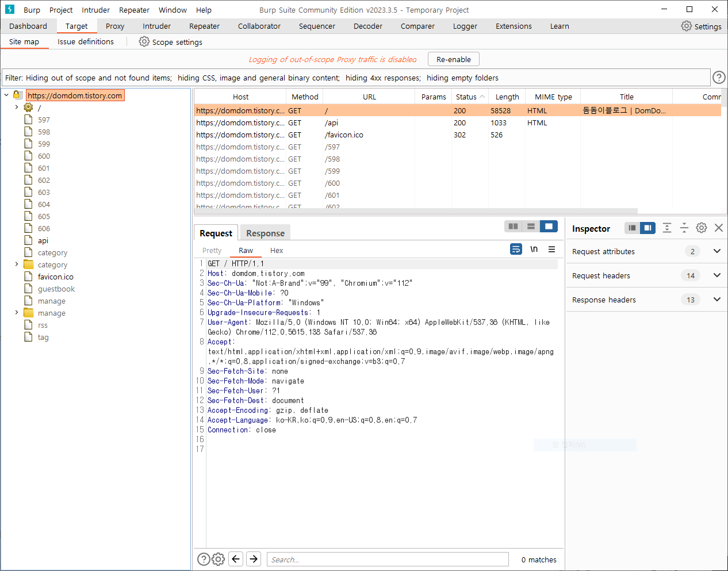Click the Search input field
The width and height of the screenshot is (728, 571).
388,559
